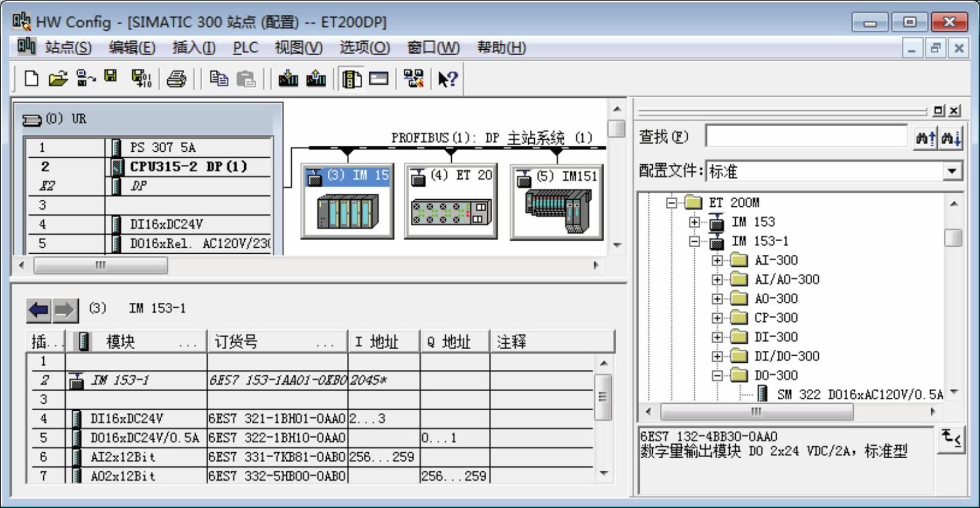Create a new station with the New icon
This screenshot has height=508, width=980.
31,78
